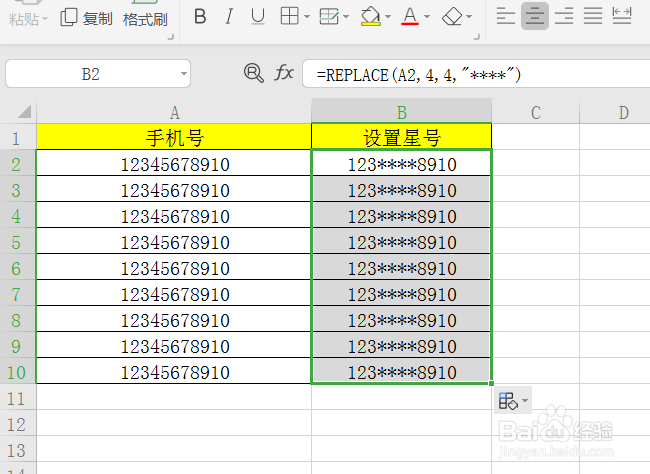
Task: Expand the Name Box dropdown arrow
Action: (x=183, y=74)
